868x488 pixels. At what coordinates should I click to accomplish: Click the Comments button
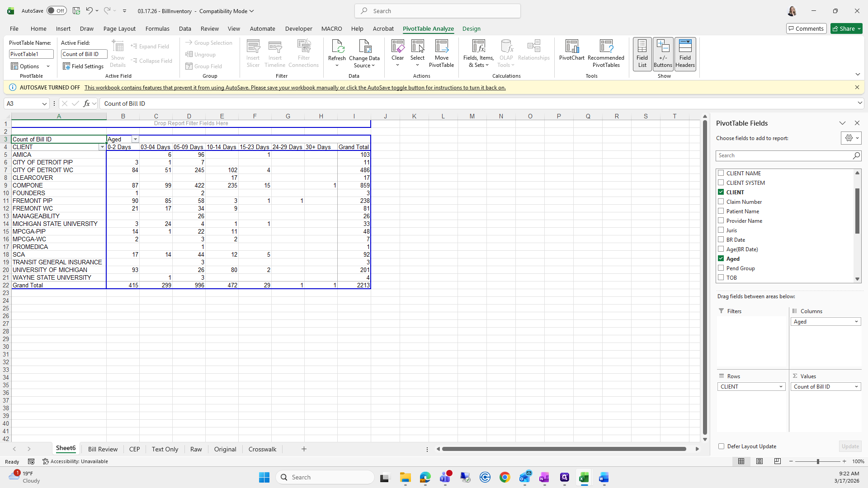pos(806,28)
